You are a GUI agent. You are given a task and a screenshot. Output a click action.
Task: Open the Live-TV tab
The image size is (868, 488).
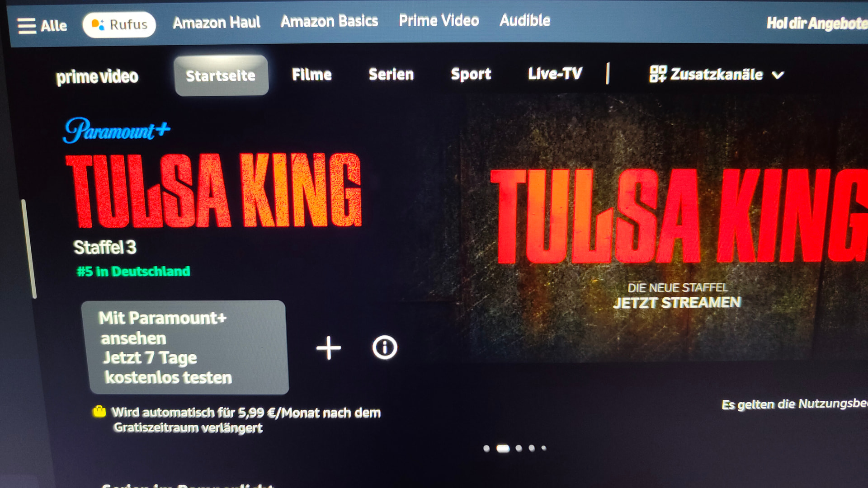[555, 73]
